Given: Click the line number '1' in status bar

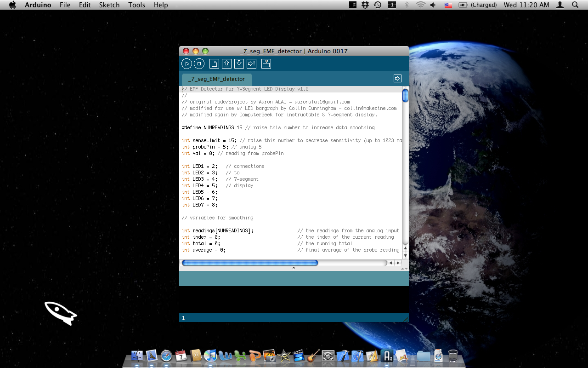Looking at the screenshot, I should coord(183,318).
